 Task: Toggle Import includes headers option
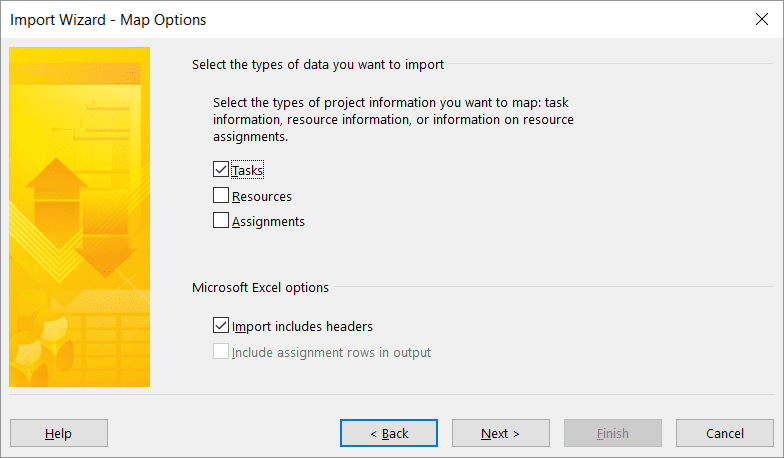pyautogui.click(x=220, y=326)
